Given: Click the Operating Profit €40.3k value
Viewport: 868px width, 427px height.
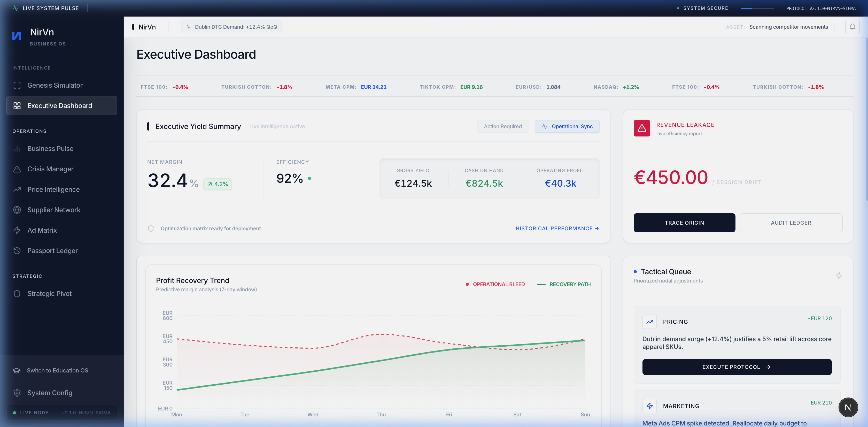Looking at the screenshot, I should pyautogui.click(x=560, y=183).
